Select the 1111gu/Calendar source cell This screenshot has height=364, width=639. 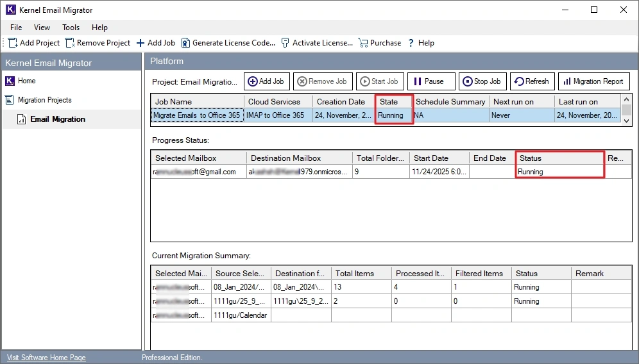(x=241, y=315)
